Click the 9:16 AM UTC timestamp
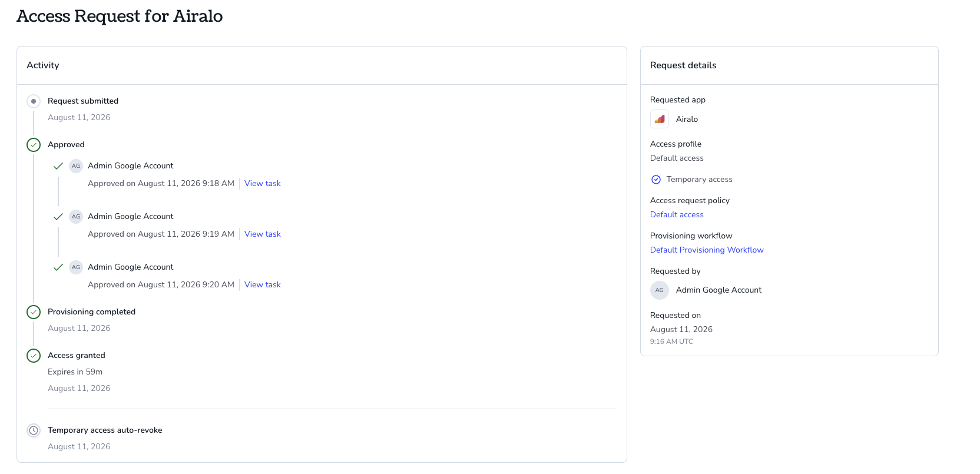The width and height of the screenshot is (980, 474). 671,342
